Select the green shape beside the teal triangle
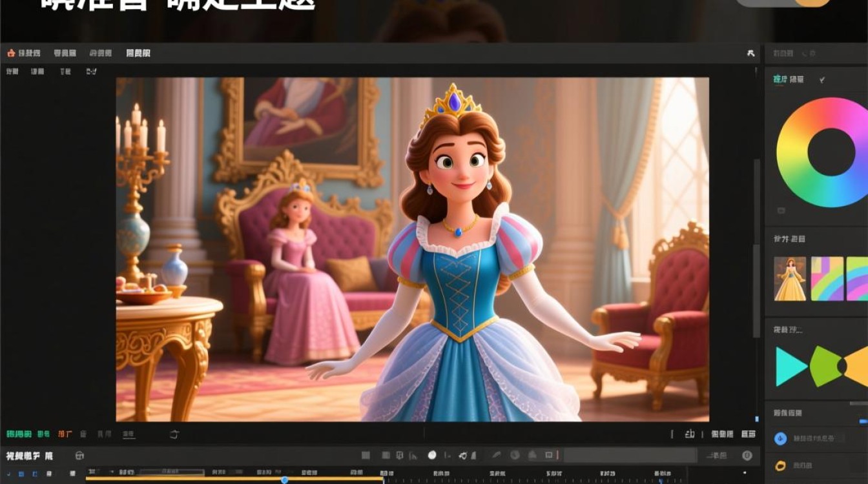The image size is (868, 484). point(825,367)
